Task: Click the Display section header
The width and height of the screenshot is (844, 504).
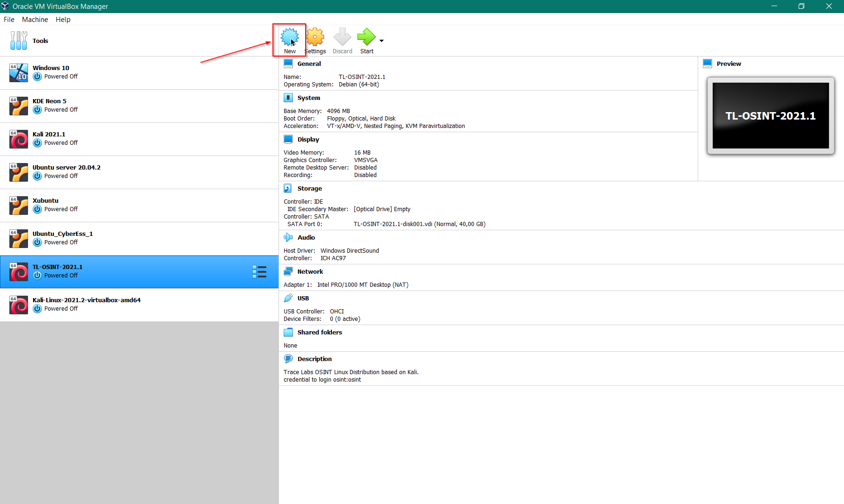Action: coord(308,140)
